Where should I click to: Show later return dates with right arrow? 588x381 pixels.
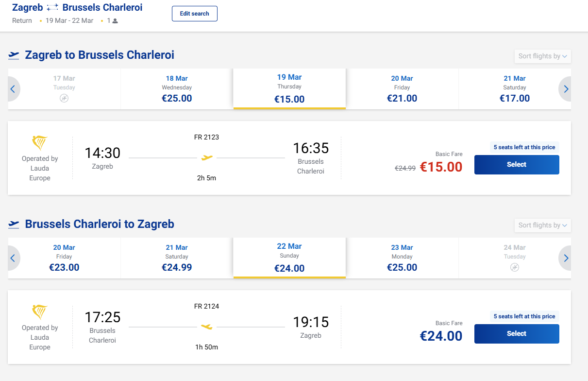[566, 258]
